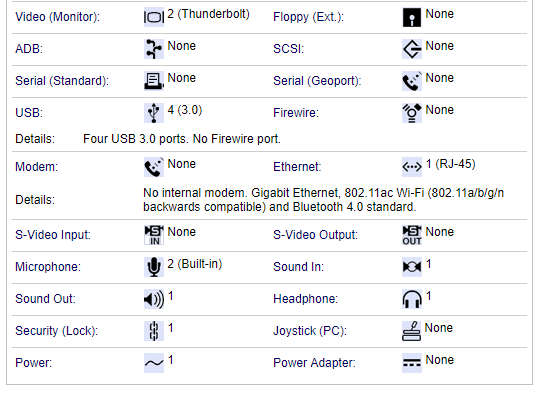Click the Headphone icon
This screenshot has height=394, width=541.
point(412,299)
